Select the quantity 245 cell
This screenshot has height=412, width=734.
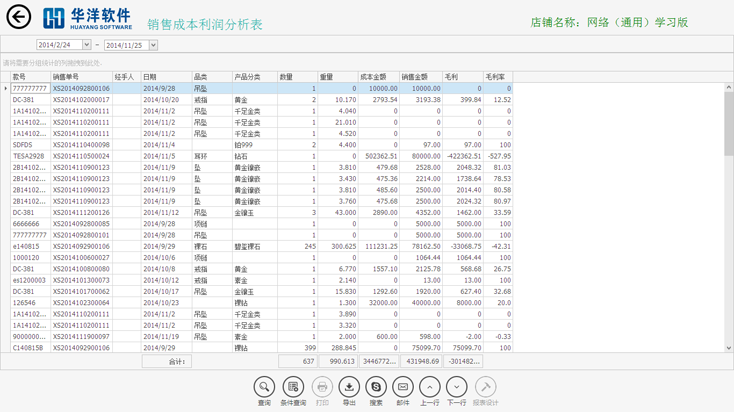pyautogui.click(x=298, y=246)
